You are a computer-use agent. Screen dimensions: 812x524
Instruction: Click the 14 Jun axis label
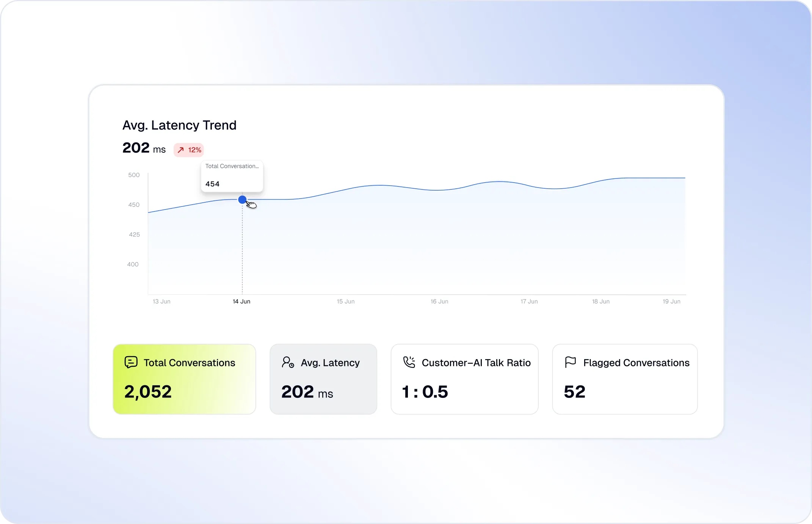point(241,302)
